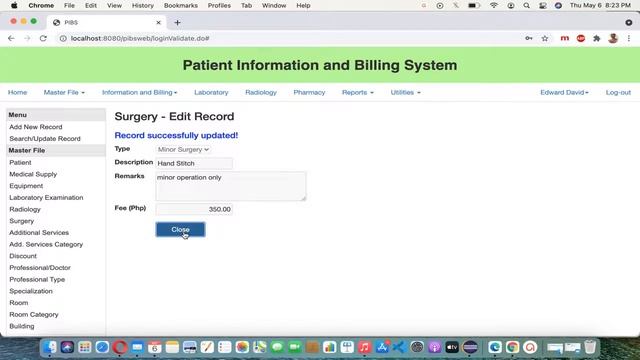Reload the page with the refresh icon
Viewport: 640px width, 360px height.
click(43, 38)
